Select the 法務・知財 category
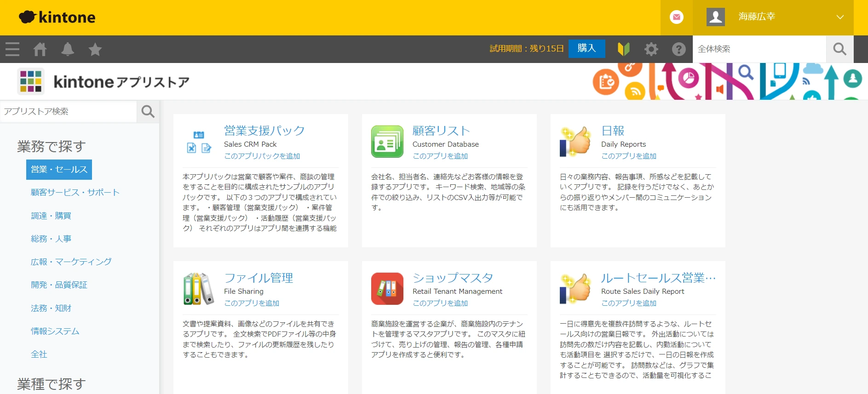This screenshot has height=394, width=868. 51,308
